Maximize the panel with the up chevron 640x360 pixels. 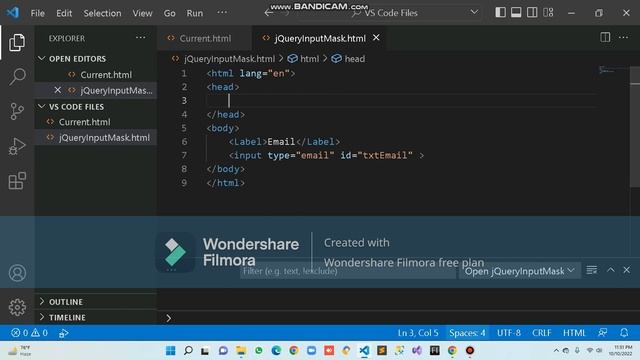(x=611, y=270)
